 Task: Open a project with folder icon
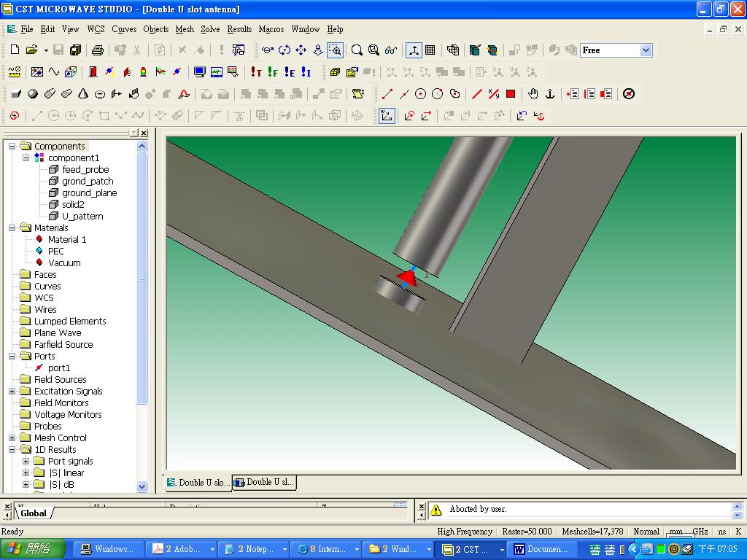coord(31,50)
